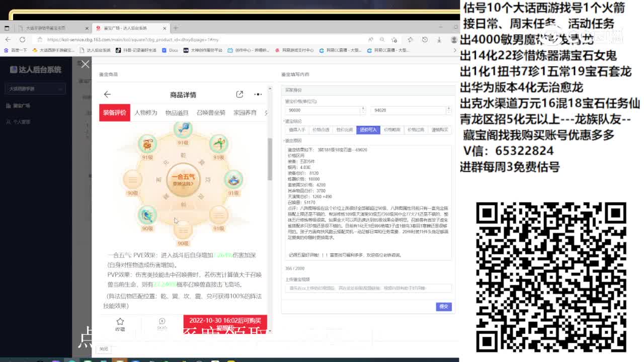The height and width of the screenshot is (362, 644).
Task: Go back with the arrow in 商品详情 header
Action: coord(107,94)
